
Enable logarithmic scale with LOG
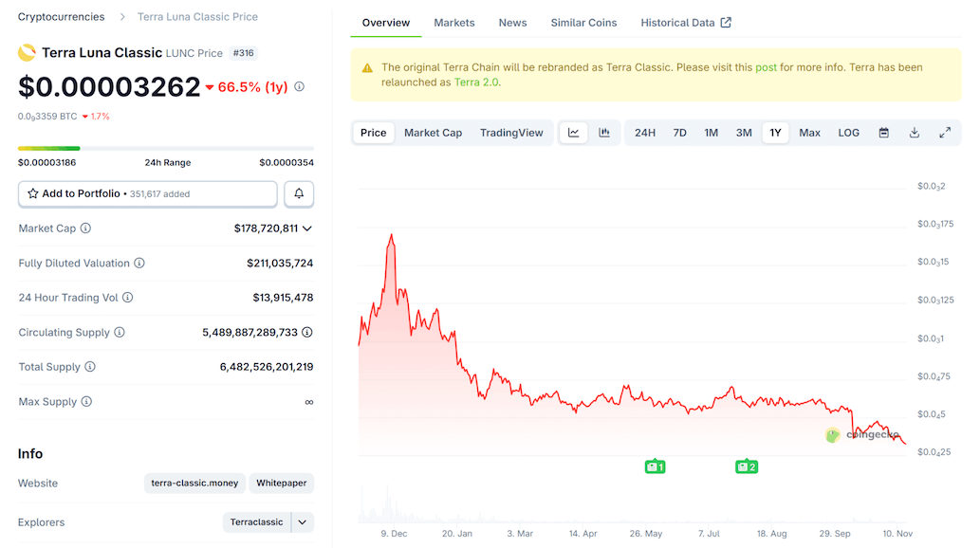point(848,133)
